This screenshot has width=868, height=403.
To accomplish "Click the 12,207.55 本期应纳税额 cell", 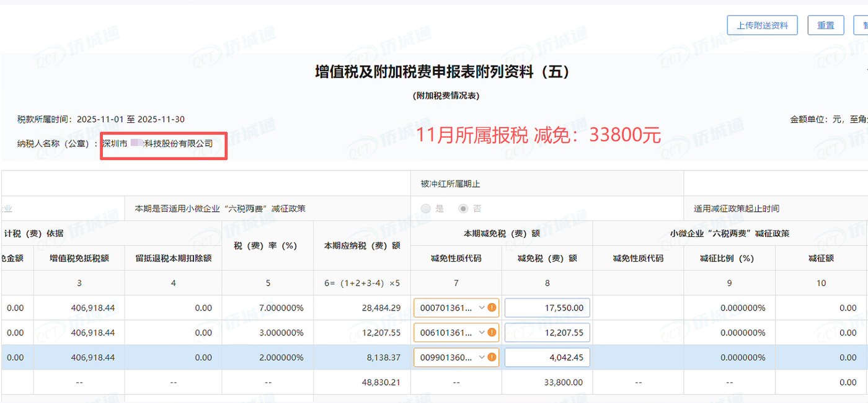I will point(362,332).
